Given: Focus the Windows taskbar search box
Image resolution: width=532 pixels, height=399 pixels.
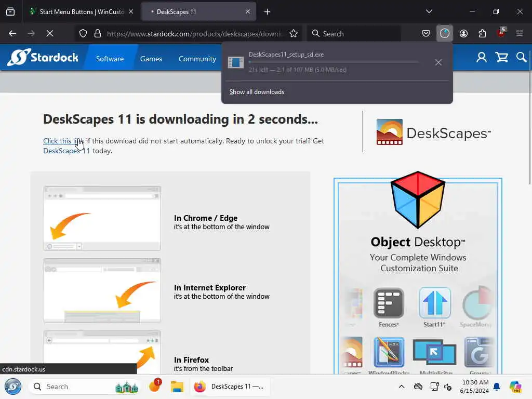Looking at the screenshot, I should pos(85,387).
